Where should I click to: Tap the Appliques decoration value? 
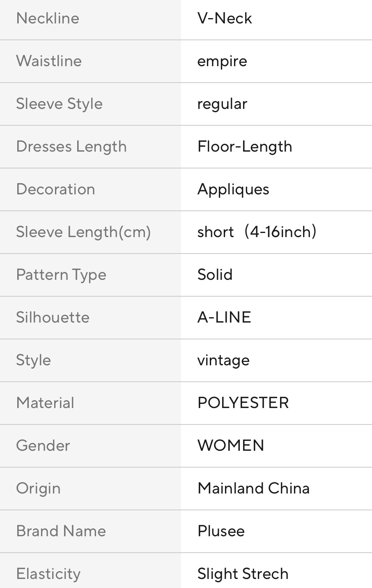[233, 189]
